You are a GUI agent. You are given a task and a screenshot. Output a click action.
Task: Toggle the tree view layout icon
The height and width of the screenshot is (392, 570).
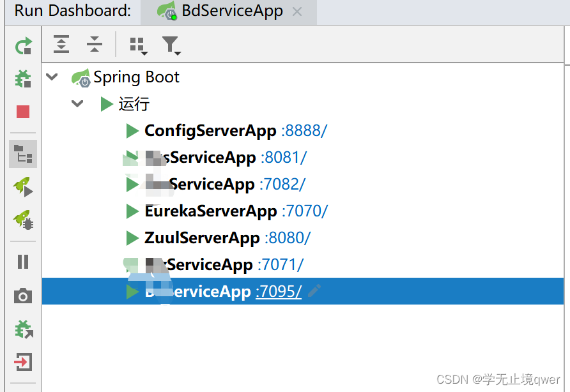23,154
